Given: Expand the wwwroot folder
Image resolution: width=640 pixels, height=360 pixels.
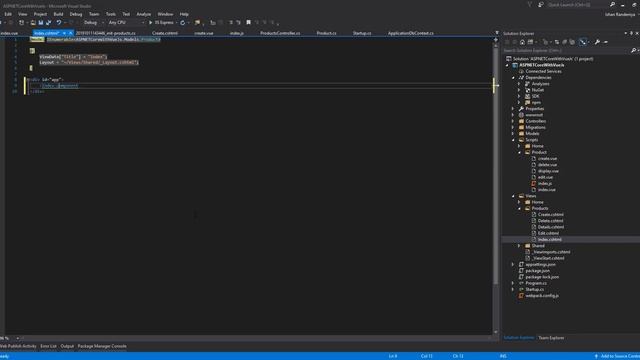Looking at the screenshot, I should pyautogui.click(x=513, y=115).
